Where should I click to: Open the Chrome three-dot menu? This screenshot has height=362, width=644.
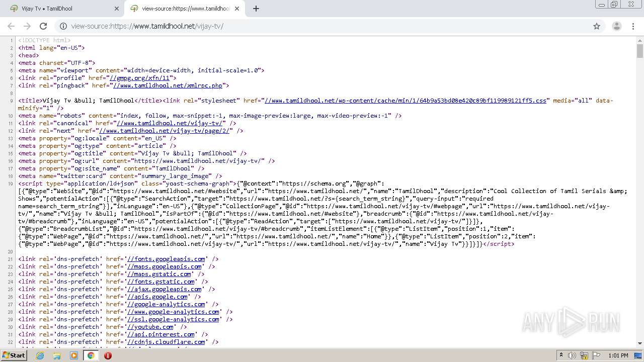(633, 26)
